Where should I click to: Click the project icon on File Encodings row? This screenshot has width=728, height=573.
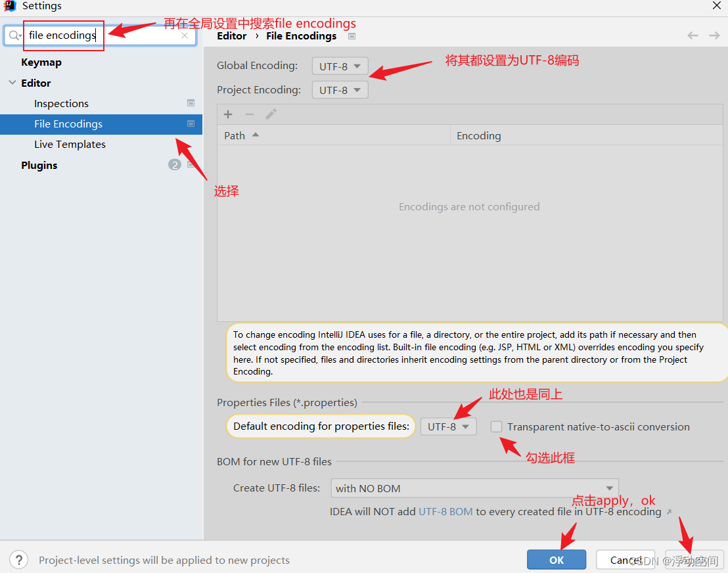[x=191, y=124]
